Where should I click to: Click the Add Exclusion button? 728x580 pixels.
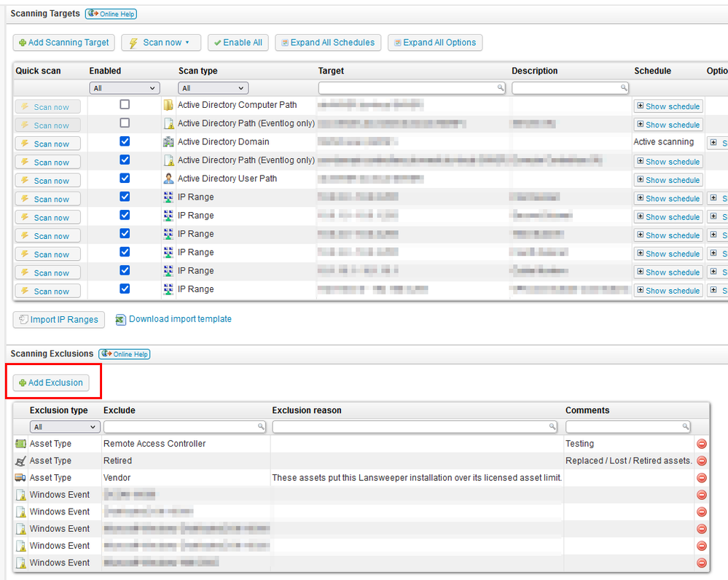(50, 383)
